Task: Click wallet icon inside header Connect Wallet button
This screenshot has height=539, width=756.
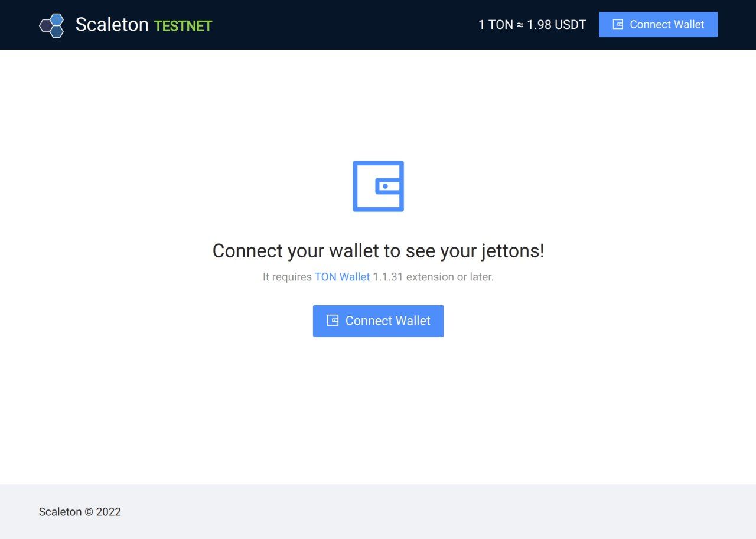Action: (618, 24)
